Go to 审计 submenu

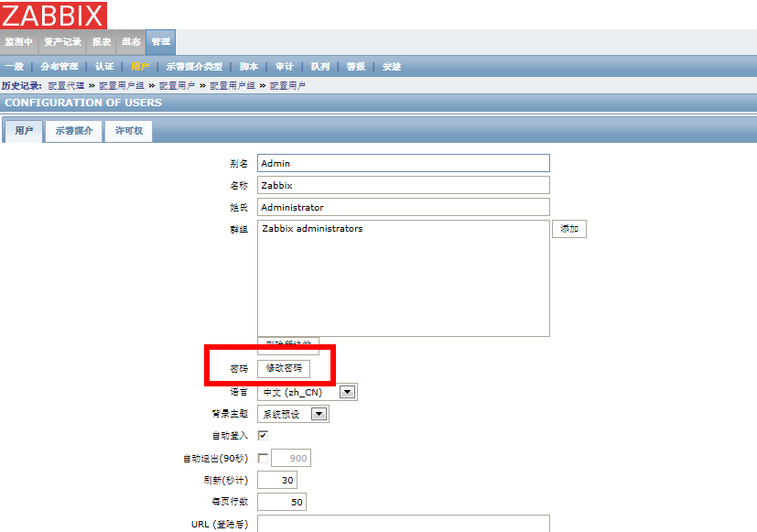(x=285, y=67)
